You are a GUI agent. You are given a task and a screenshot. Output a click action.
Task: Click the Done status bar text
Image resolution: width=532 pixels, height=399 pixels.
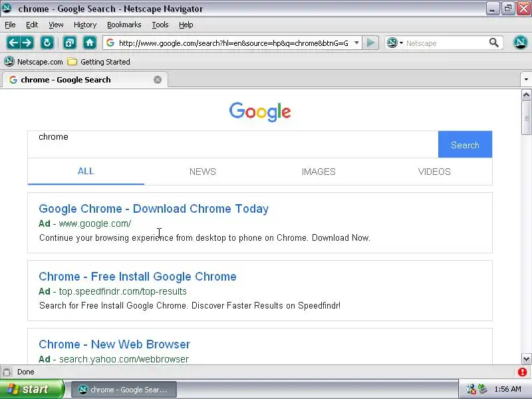tap(26, 372)
